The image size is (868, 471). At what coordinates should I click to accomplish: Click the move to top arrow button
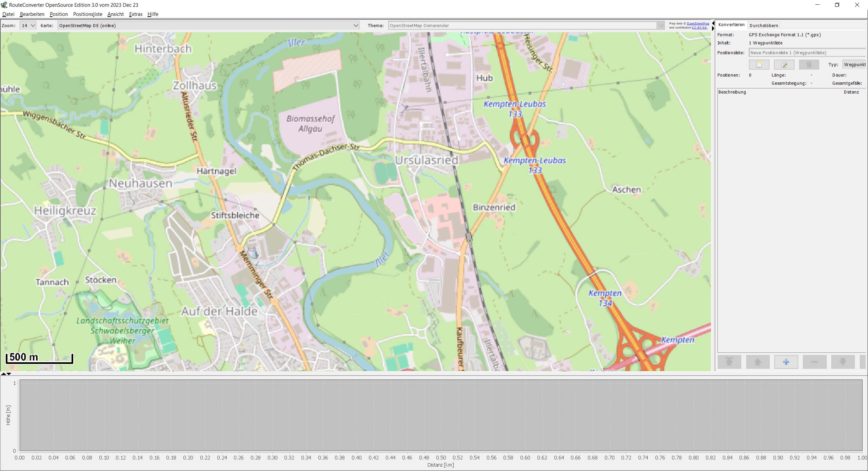click(729, 362)
